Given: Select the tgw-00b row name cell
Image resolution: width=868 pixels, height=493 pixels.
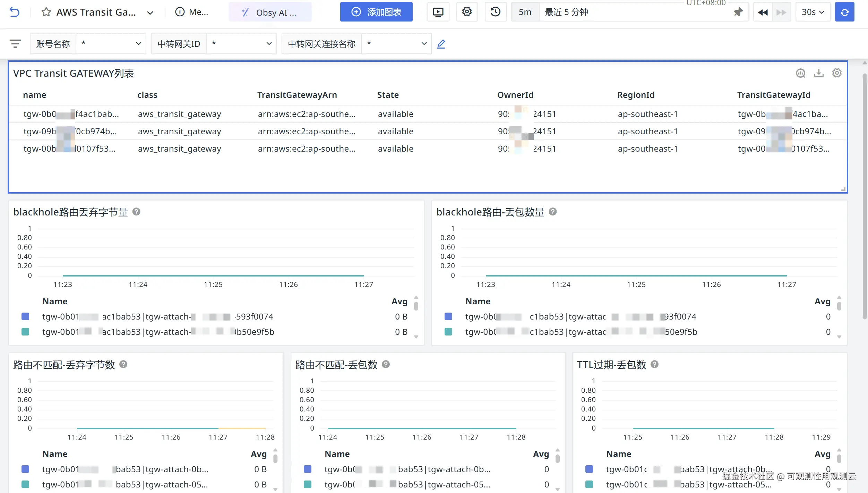Looking at the screenshot, I should point(69,149).
